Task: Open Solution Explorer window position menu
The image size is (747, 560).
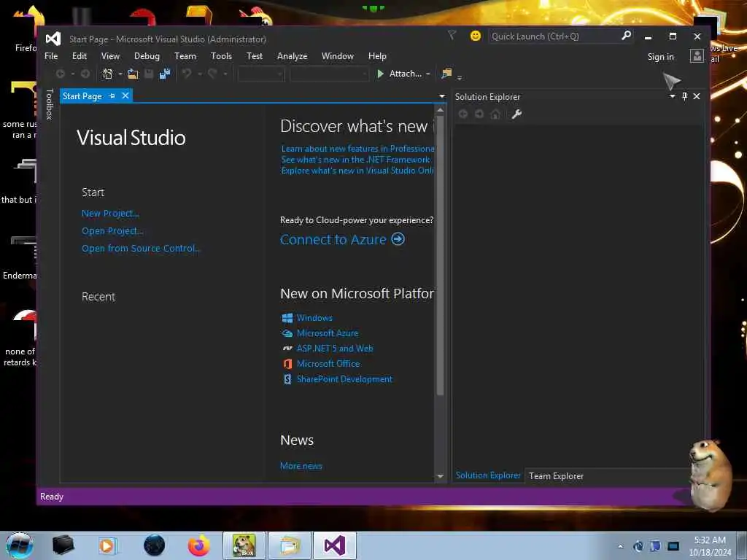Action: click(x=672, y=96)
